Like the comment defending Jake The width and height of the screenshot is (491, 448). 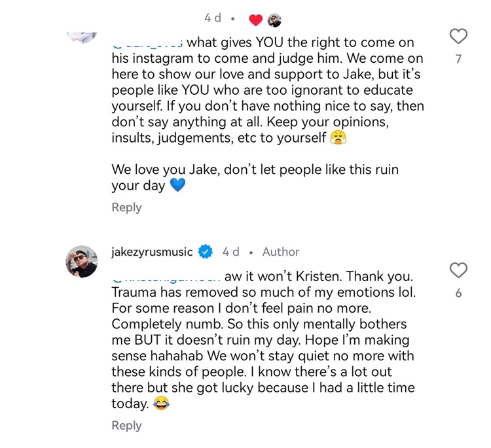(460, 37)
